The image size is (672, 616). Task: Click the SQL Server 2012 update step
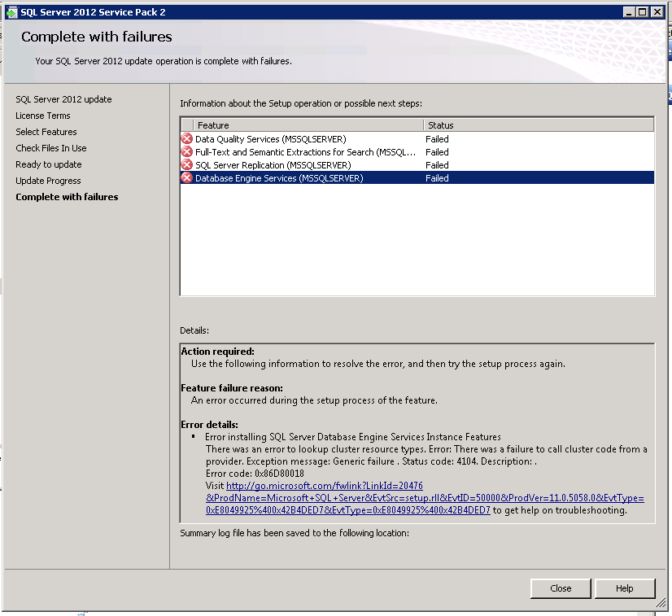point(63,99)
